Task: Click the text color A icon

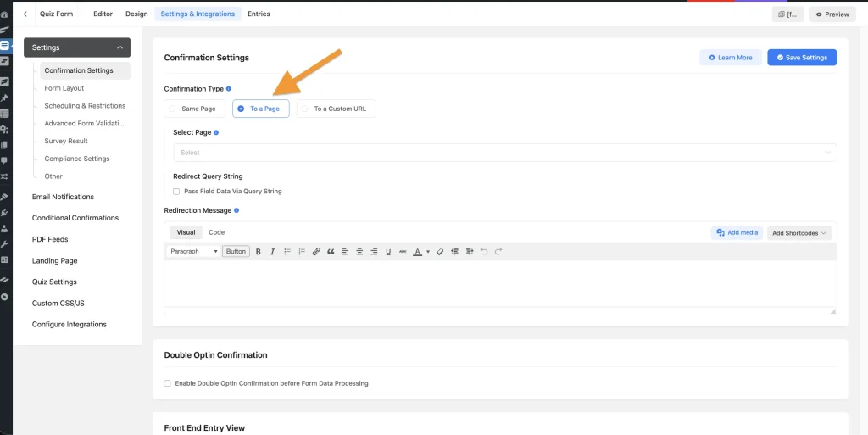Action: point(417,252)
